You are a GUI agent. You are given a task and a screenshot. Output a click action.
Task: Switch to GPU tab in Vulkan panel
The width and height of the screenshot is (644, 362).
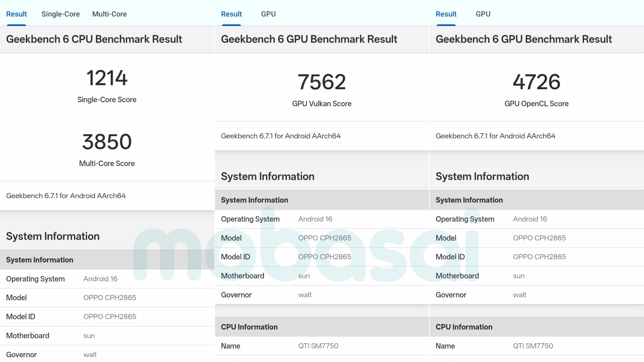268,14
